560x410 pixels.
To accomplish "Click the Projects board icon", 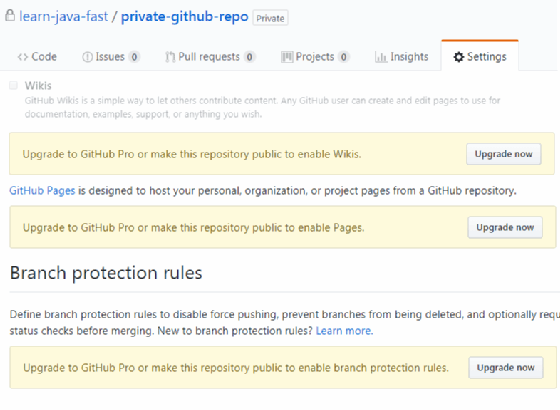I will click(x=287, y=57).
